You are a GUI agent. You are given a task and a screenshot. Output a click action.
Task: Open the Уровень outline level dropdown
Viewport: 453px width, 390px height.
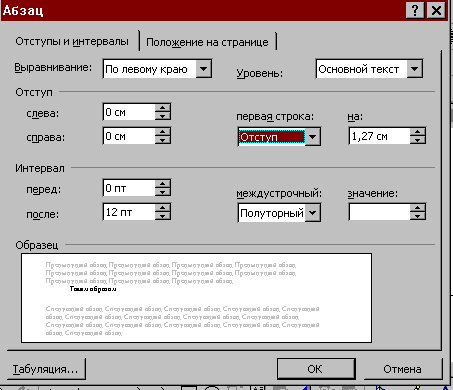click(415, 69)
